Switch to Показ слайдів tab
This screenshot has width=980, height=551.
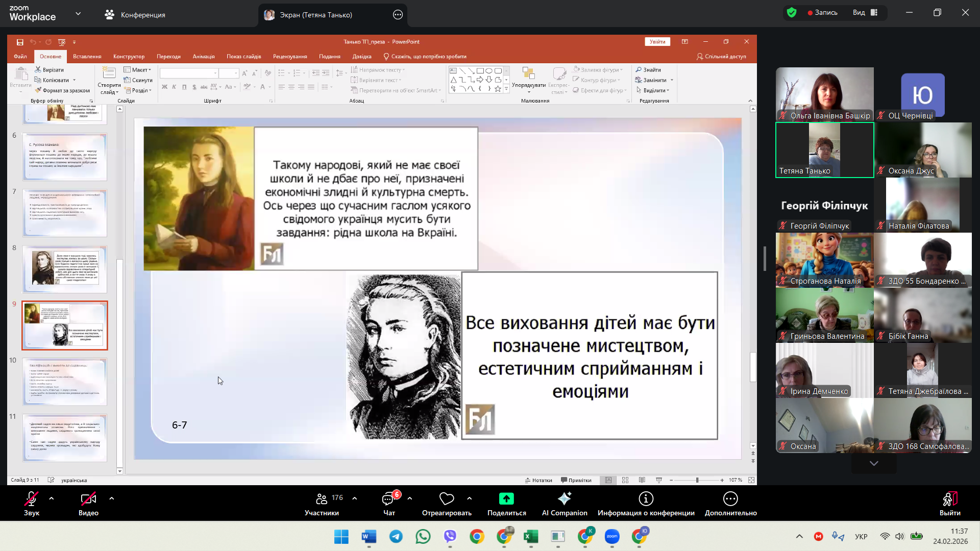point(244,57)
